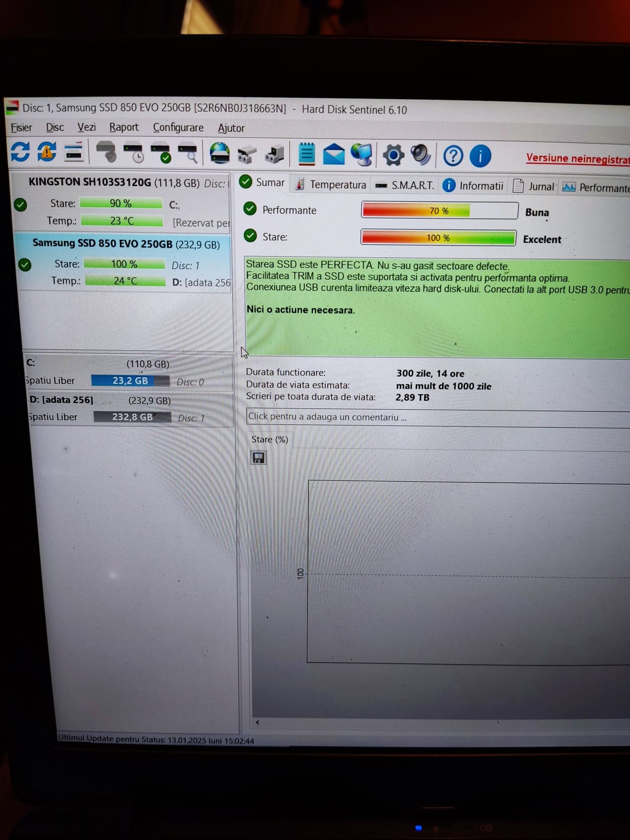This screenshot has width=630, height=840.
Task: Select the D: [adata 256] partition row
Action: pyautogui.click(x=130, y=409)
